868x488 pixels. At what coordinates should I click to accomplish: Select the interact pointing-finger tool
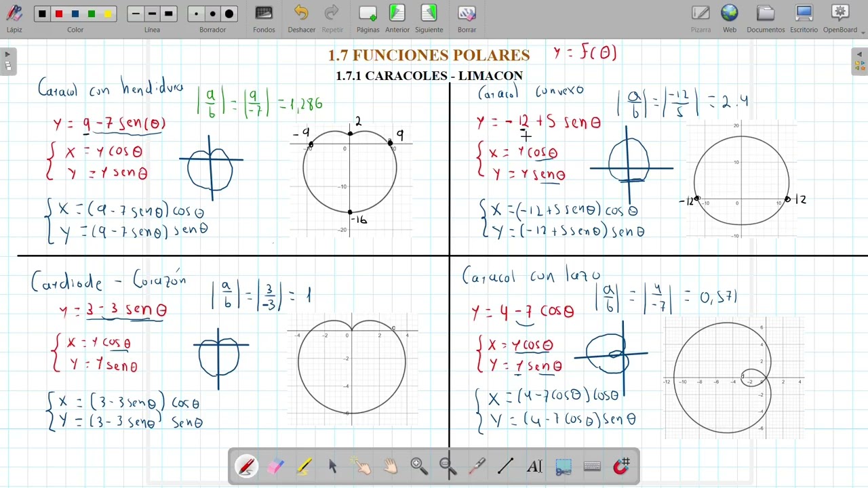[x=361, y=466]
